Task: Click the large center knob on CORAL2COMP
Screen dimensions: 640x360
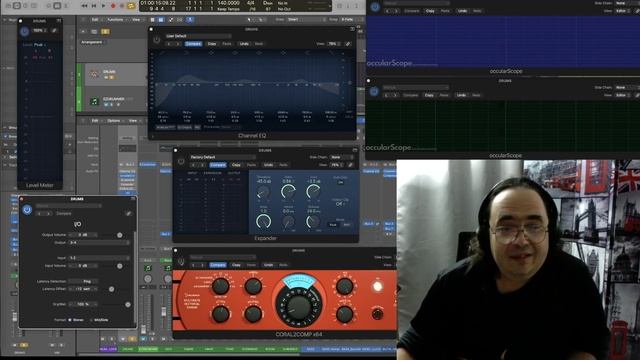Action: coord(299,306)
